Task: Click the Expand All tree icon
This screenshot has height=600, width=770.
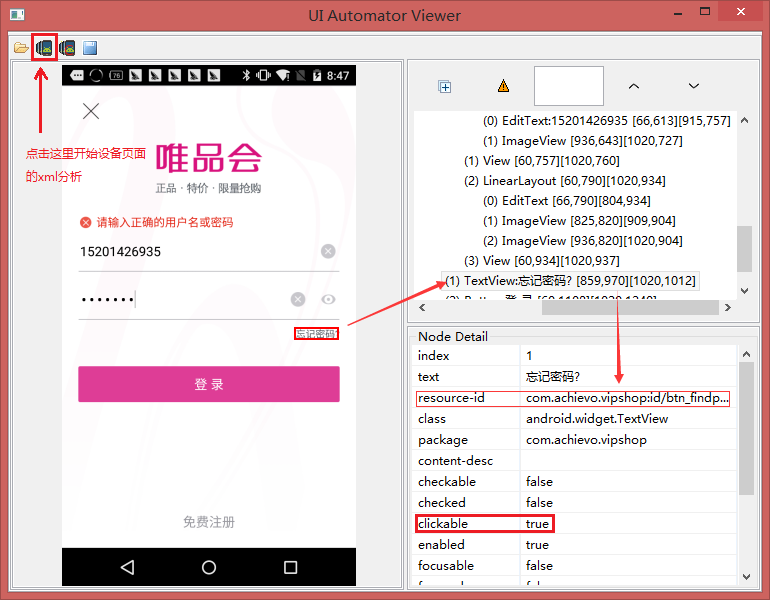Action: (x=445, y=87)
